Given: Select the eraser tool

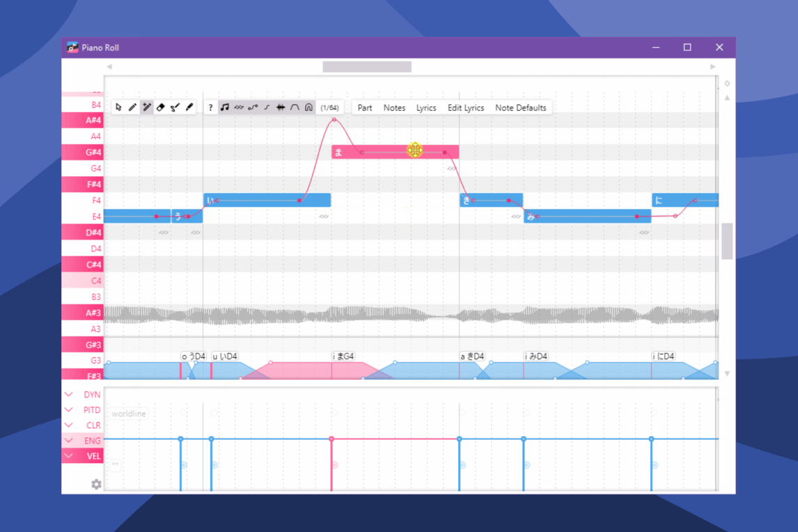Looking at the screenshot, I should [161, 107].
